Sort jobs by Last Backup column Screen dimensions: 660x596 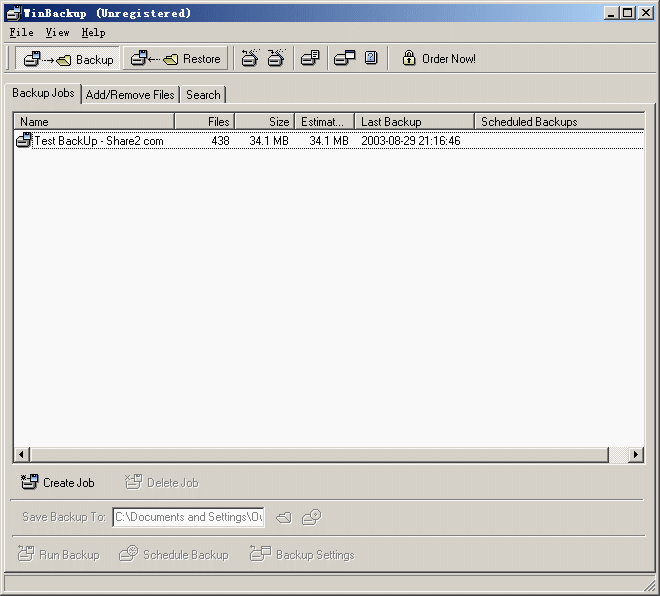(x=413, y=122)
